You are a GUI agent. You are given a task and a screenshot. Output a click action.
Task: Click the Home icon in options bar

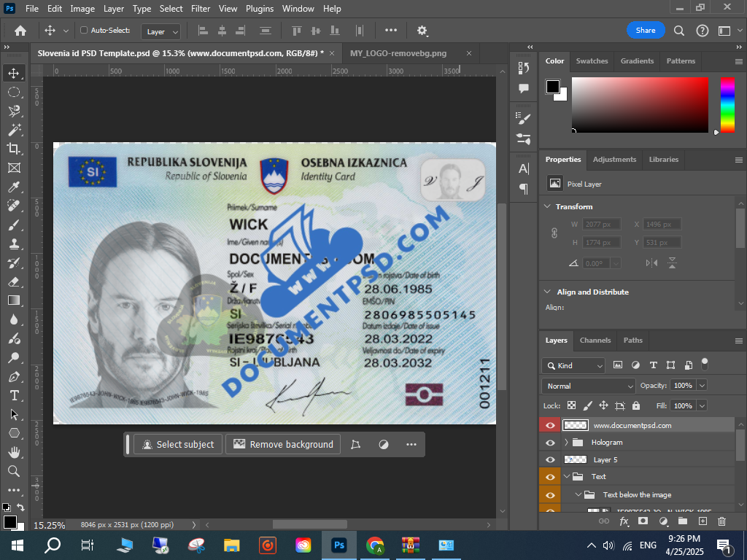(20, 31)
